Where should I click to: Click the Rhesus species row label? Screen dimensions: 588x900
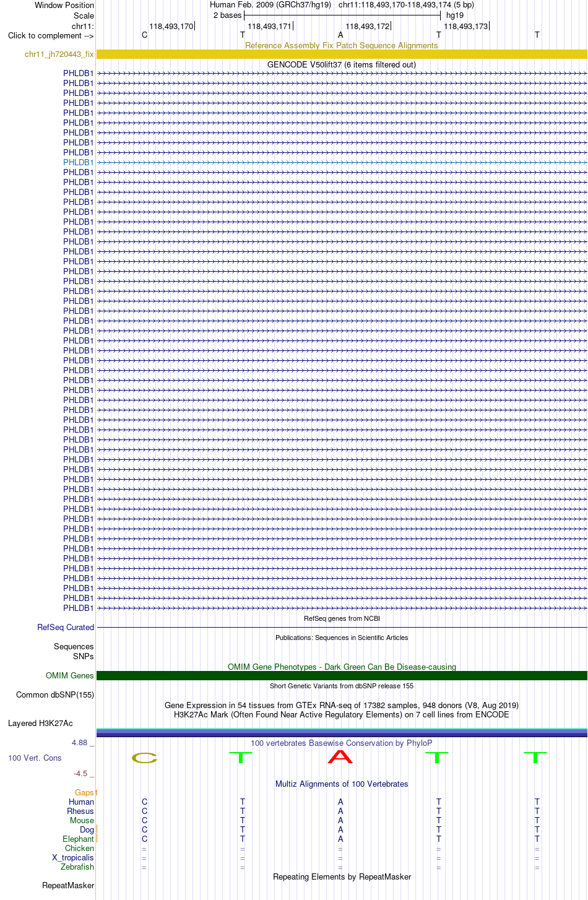click(x=80, y=811)
